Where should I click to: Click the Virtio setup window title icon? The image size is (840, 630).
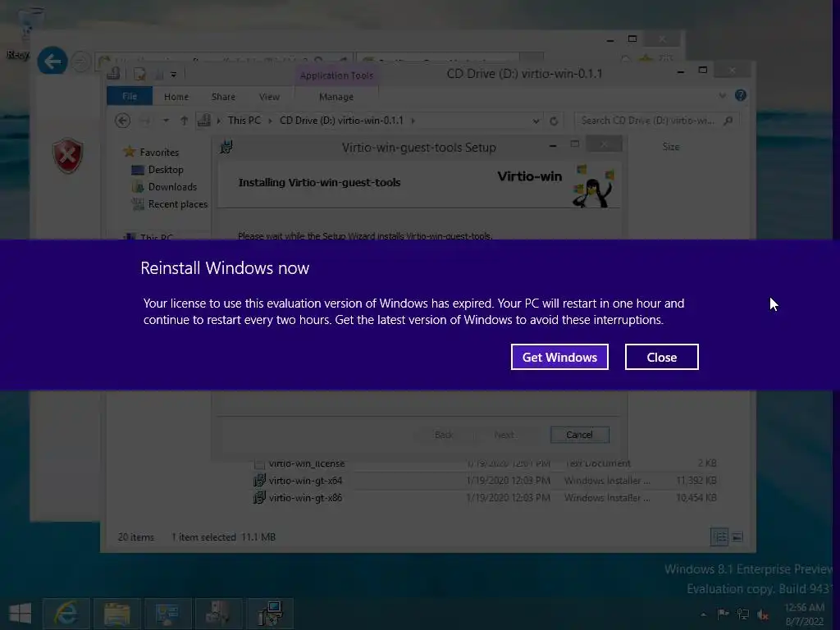[x=226, y=147]
